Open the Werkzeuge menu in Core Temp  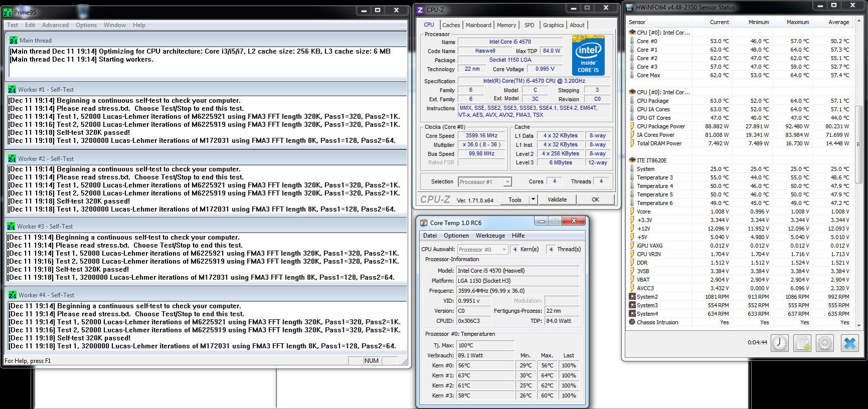[x=490, y=236]
